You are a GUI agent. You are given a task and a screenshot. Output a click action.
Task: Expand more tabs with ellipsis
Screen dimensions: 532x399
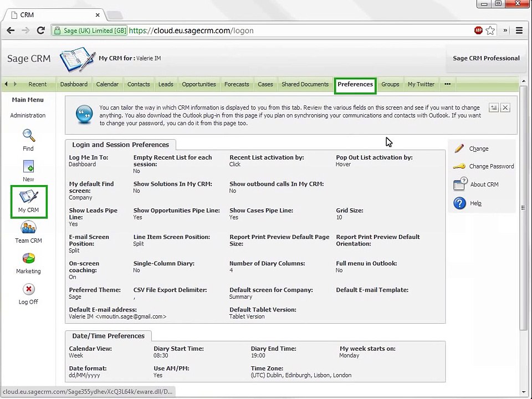[x=448, y=84]
